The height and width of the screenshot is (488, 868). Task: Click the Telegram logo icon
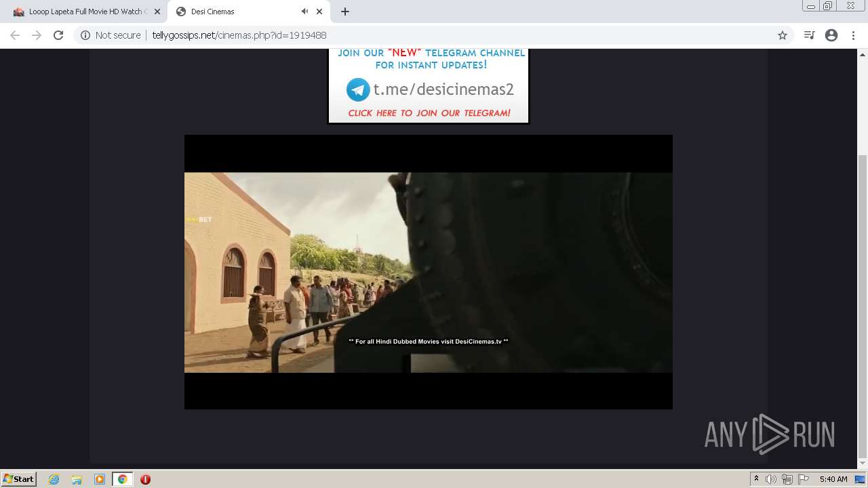tap(358, 89)
